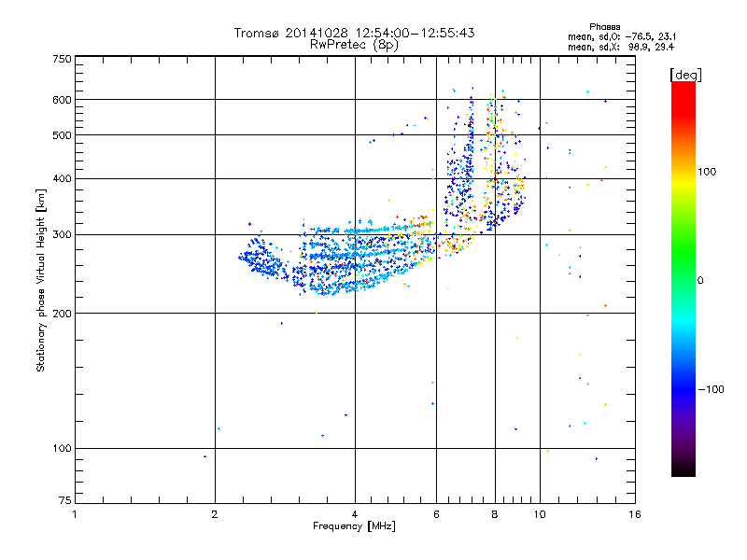Click y-axis tick label '300'
Image resolution: width=747 pixels, height=560 pixels.
[63, 234]
